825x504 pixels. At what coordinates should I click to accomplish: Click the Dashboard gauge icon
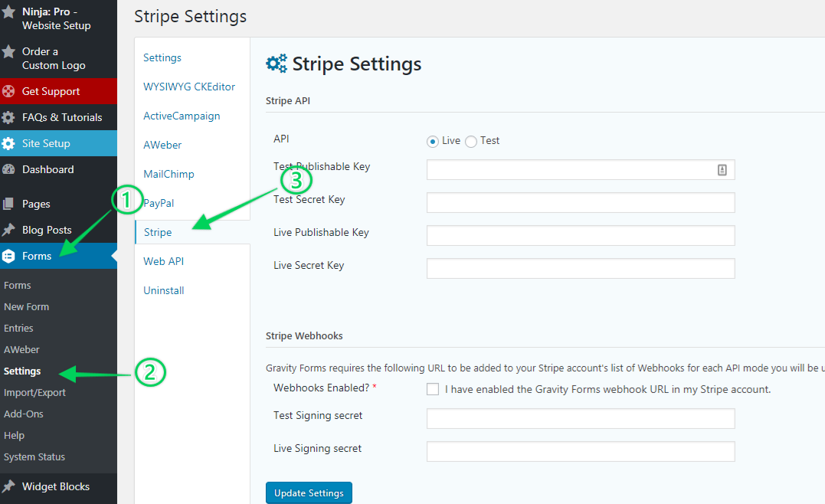[x=8, y=169]
